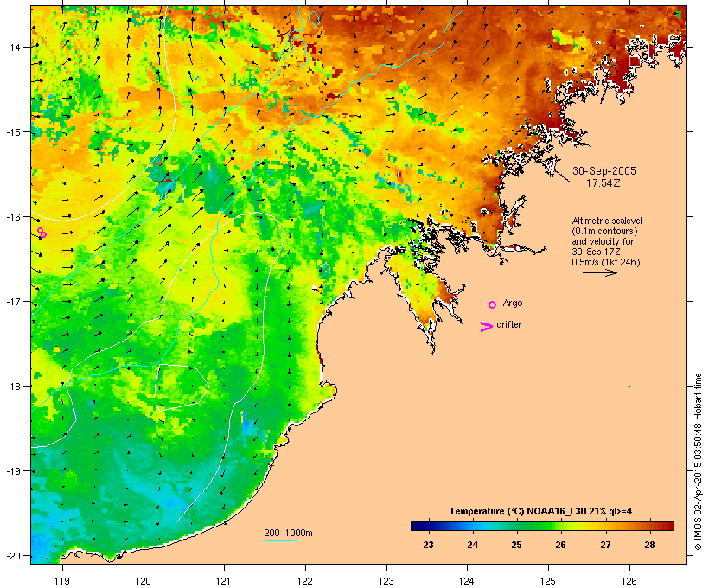
Task: Click the colorbar tick label 24
Action: pos(472,545)
